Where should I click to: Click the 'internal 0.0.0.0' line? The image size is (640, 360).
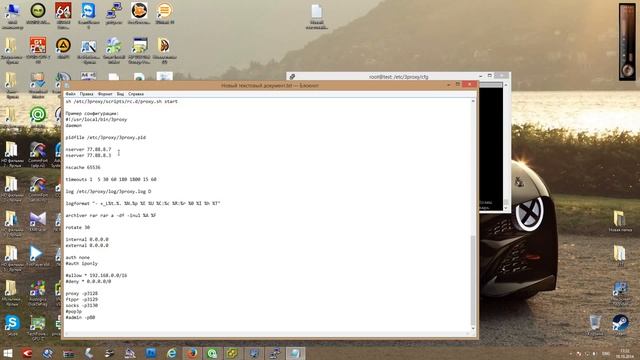point(87,240)
